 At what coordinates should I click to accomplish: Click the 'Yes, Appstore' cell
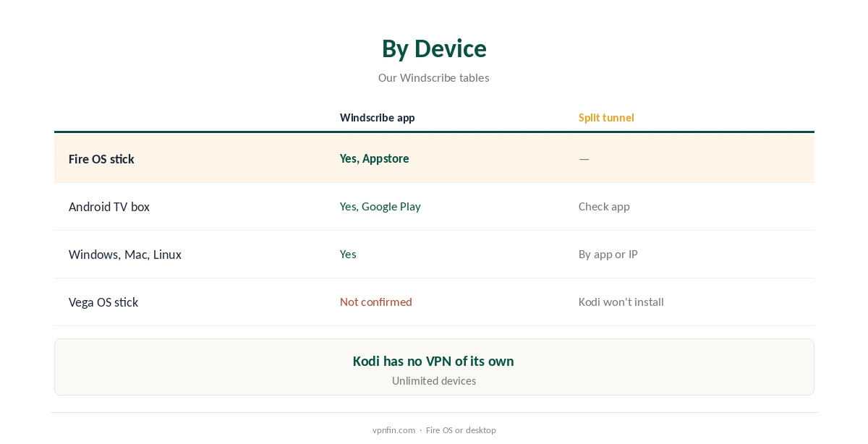pos(375,158)
